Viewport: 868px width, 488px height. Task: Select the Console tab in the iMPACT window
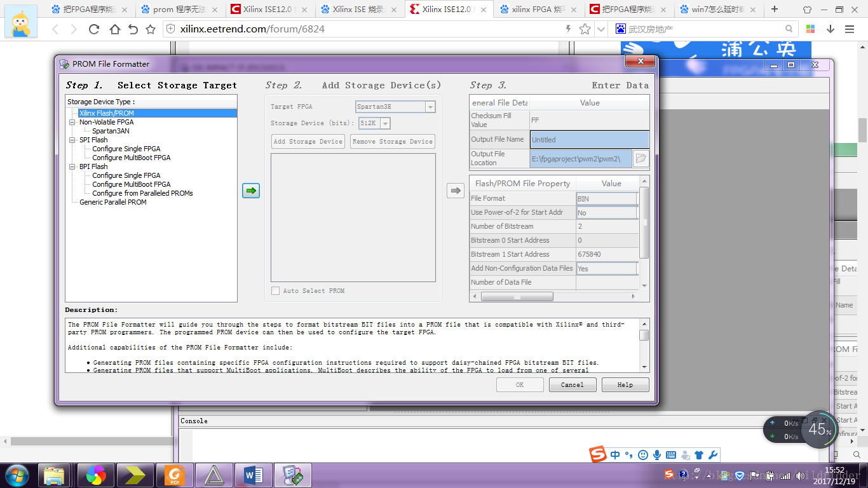pos(194,421)
